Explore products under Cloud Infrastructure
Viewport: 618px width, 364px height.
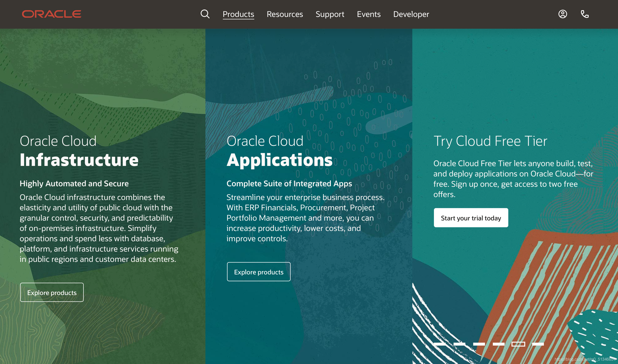coord(52,292)
